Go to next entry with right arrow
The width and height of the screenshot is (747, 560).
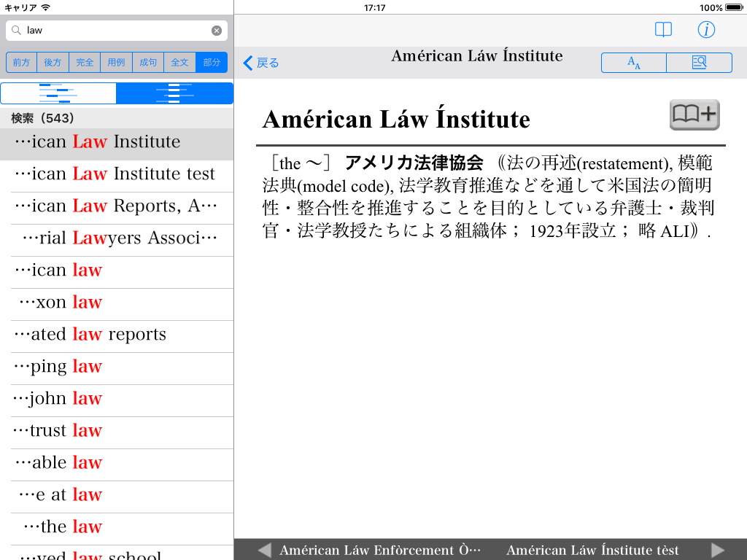pyautogui.click(x=718, y=550)
